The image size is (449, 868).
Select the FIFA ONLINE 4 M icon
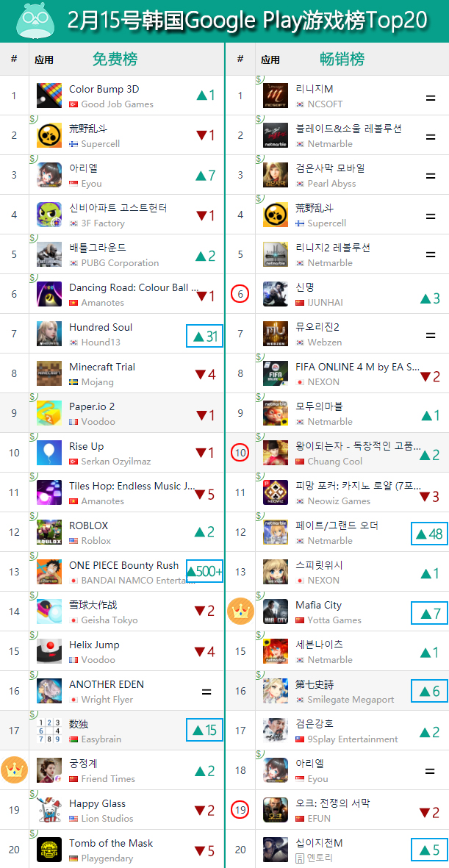click(x=276, y=373)
